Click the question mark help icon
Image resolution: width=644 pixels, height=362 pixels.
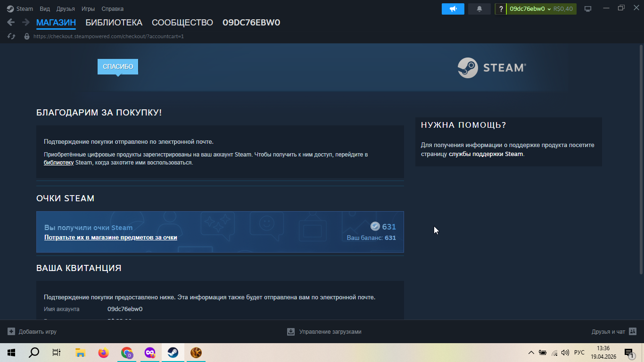click(x=501, y=9)
